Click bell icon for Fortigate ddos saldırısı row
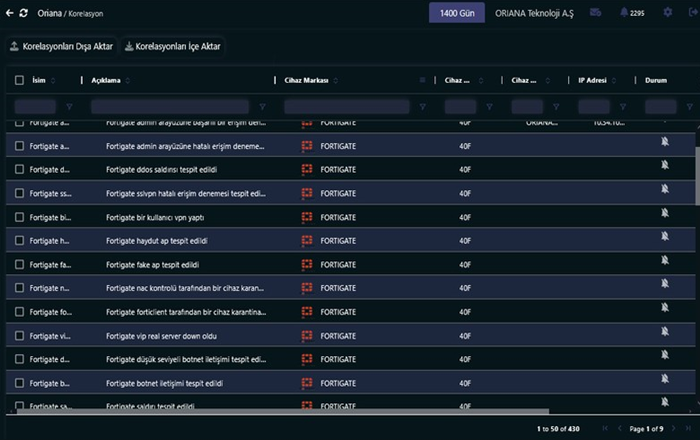Viewport: 700px width, 440px height. [x=665, y=165]
